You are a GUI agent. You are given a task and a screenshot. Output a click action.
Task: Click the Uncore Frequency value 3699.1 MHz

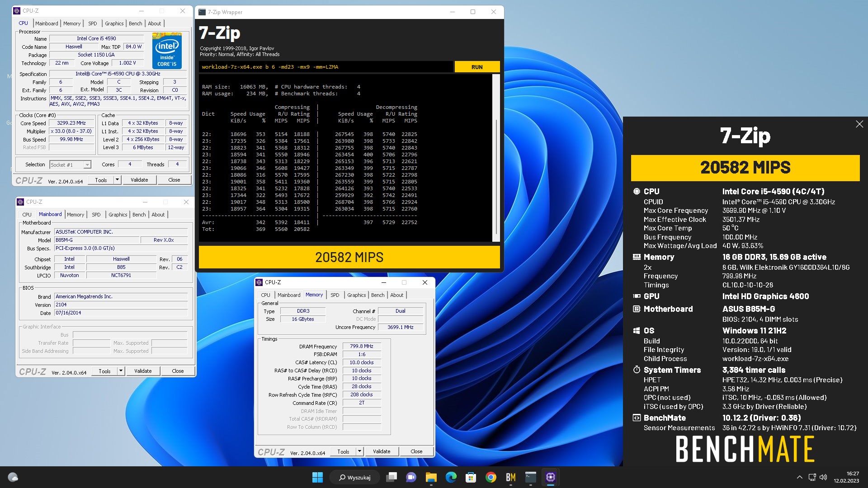400,327
